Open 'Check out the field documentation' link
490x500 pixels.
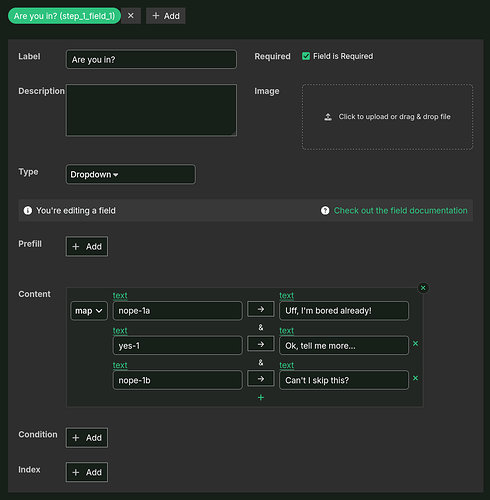tap(401, 211)
